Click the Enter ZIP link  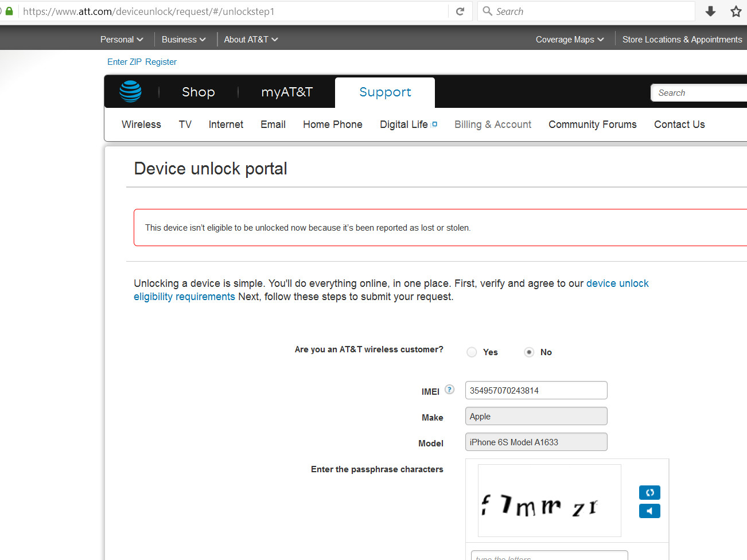(124, 62)
